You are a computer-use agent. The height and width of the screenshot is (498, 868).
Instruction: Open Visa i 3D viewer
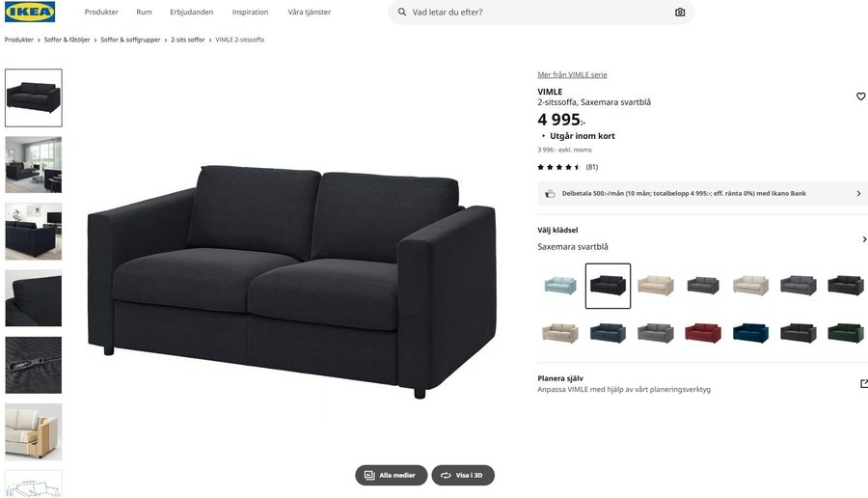coord(463,475)
